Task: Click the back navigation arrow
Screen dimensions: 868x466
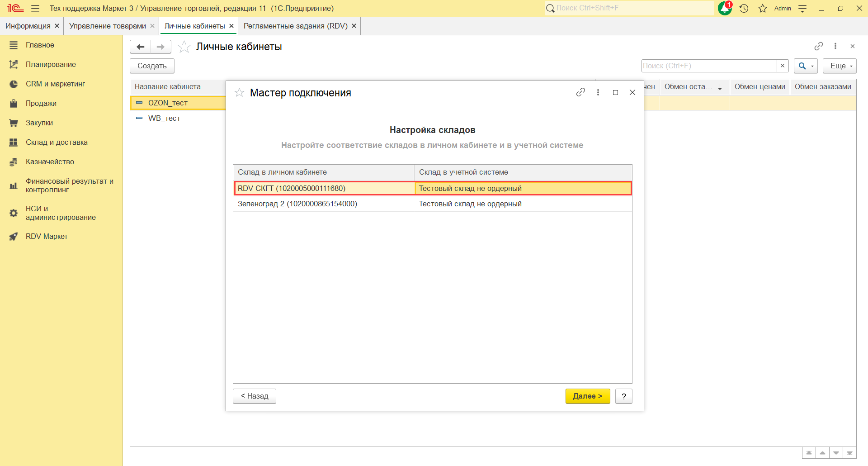Action: [140, 47]
